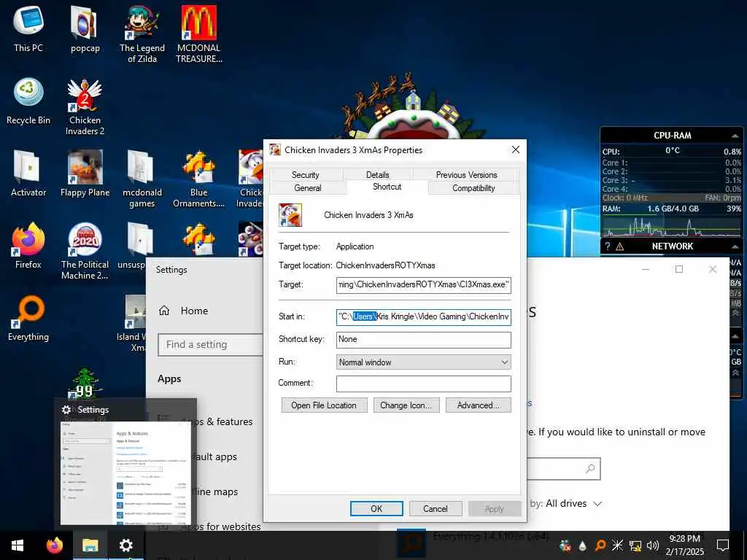Click the Start in field

(424, 316)
